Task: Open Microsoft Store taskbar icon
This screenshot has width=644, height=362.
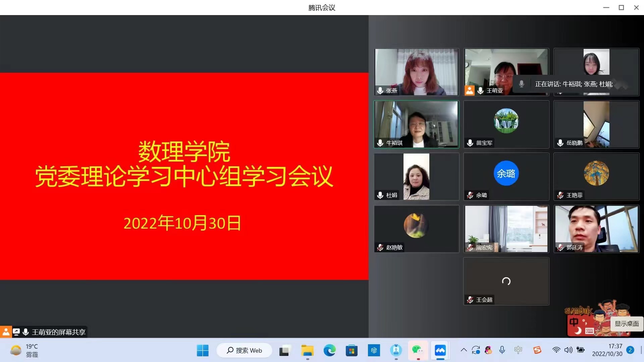Action: point(352,351)
